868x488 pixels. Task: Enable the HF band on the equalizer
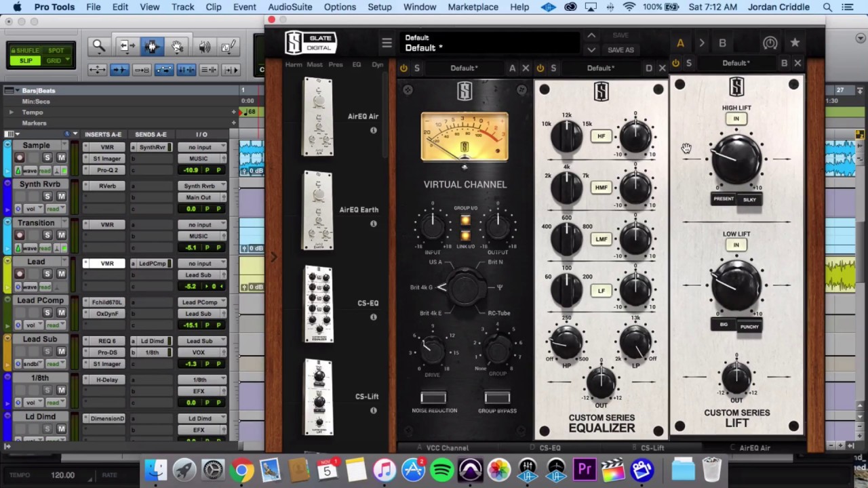(x=601, y=136)
